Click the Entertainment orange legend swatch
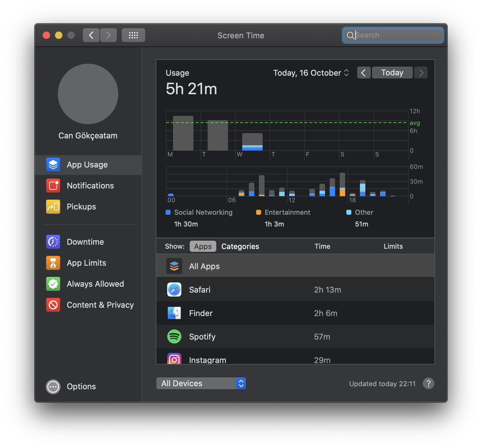 point(259,212)
